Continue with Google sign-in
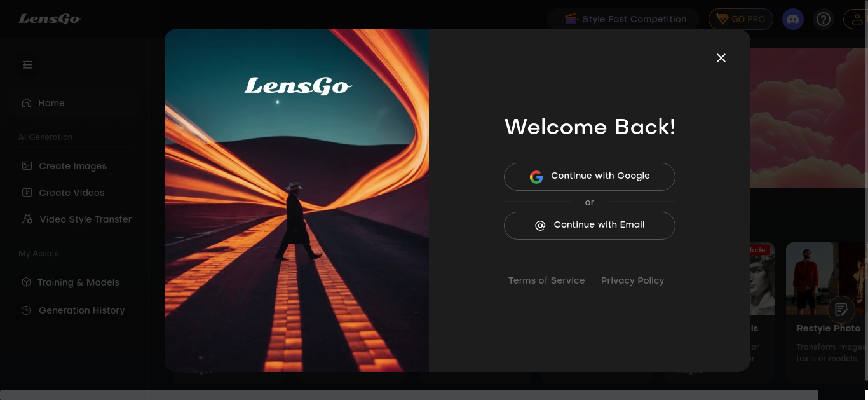 pos(590,176)
